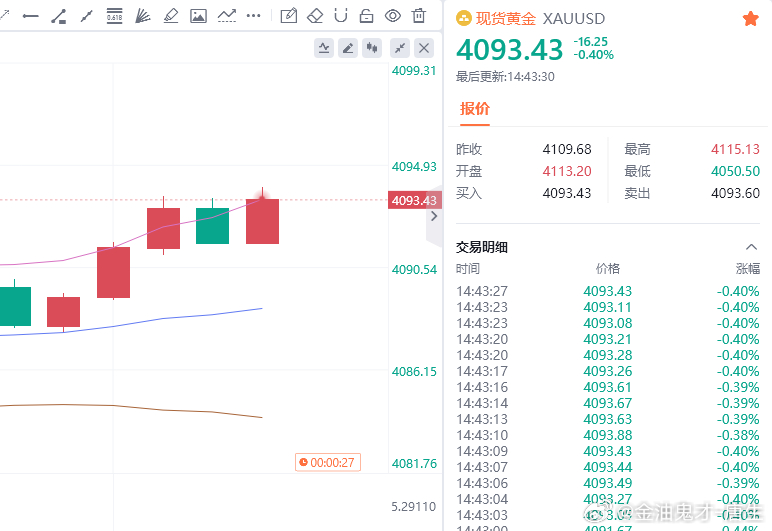
Task: Click the 时间 column header
Action: pos(468,269)
